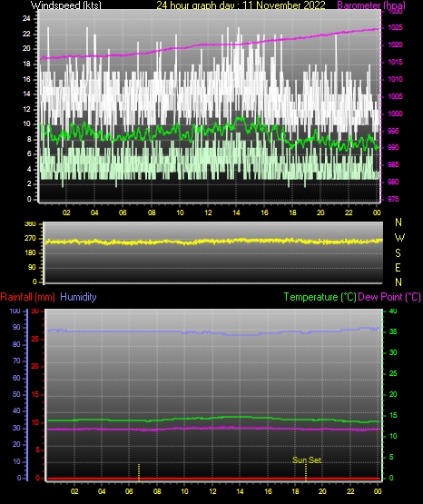This screenshot has height=504, width=423.
Task: Click the Humidity legend label
Action: pyautogui.click(x=78, y=297)
